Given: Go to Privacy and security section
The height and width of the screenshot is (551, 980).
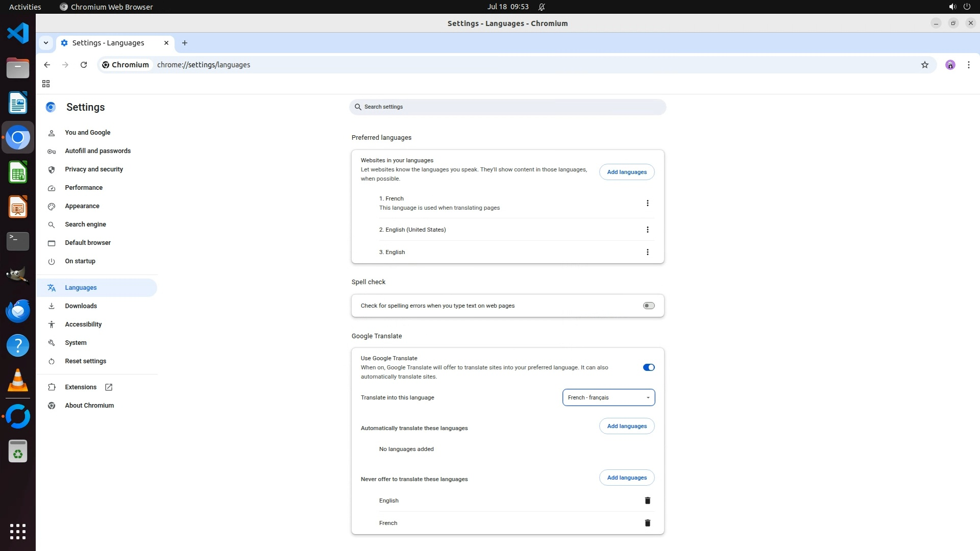Looking at the screenshot, I should point(94,169).
